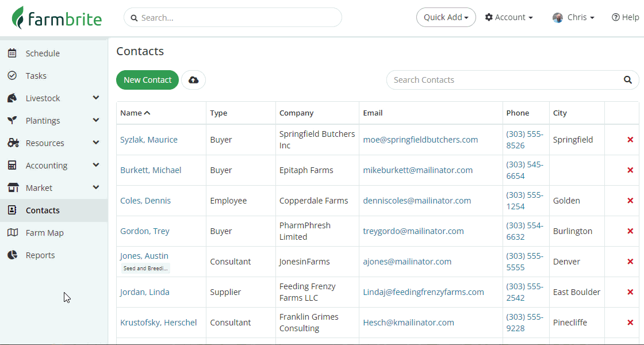The width and height of the screenshot is (644, 345).
Task: Delete the Jordan, Linda contact
Action: click(x=630, y=292)
